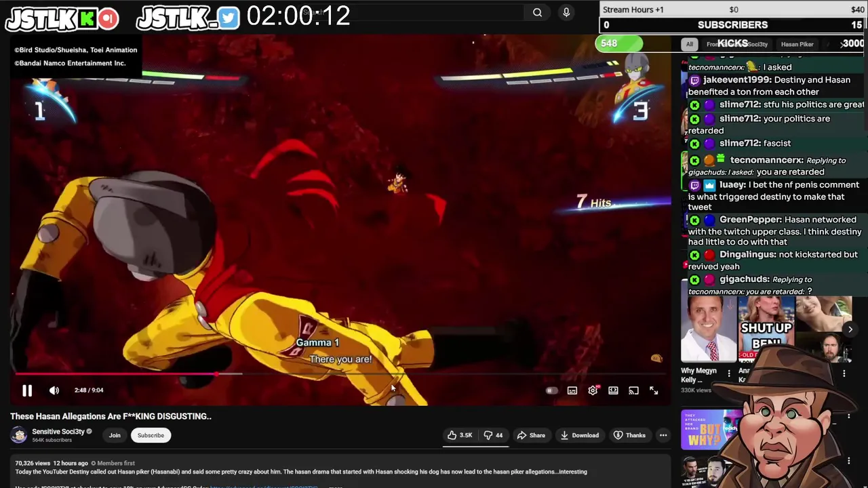Open the video settings gear

coord(593,390)
